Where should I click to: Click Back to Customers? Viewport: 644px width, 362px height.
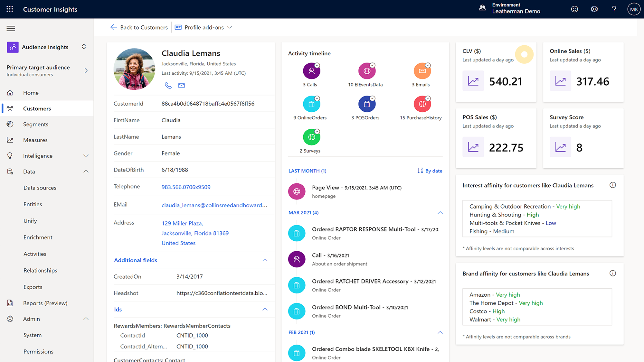(139, 27)
